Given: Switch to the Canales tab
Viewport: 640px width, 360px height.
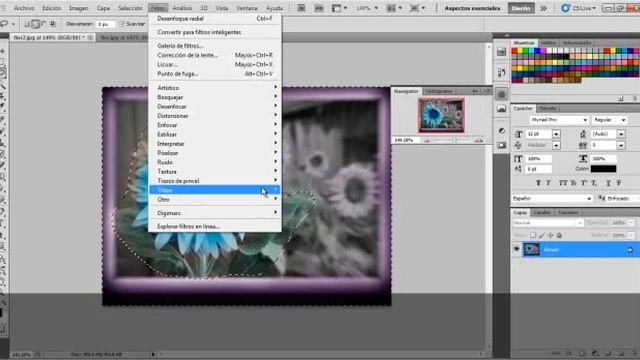Looking at the screenshot, I should tap(542, 212).
